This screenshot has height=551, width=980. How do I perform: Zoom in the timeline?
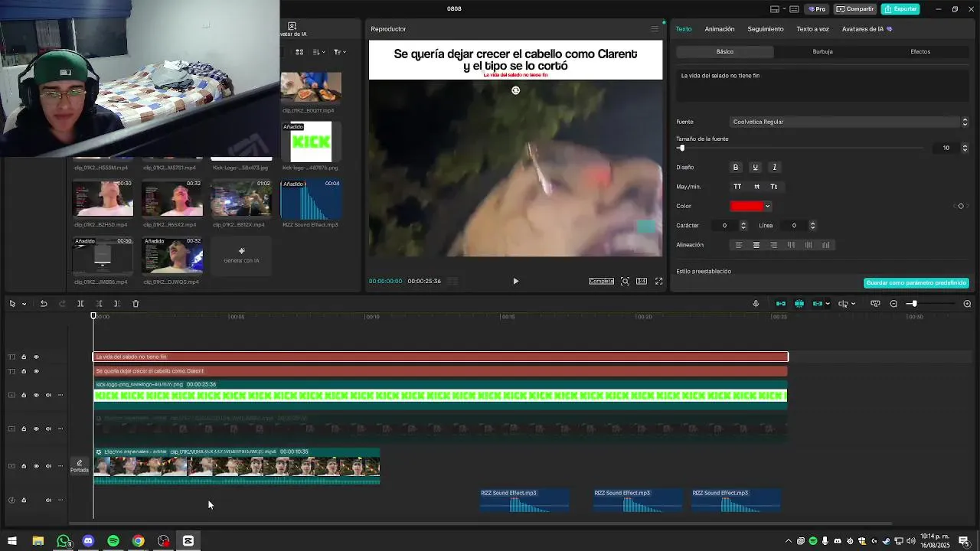click(967, 304)
